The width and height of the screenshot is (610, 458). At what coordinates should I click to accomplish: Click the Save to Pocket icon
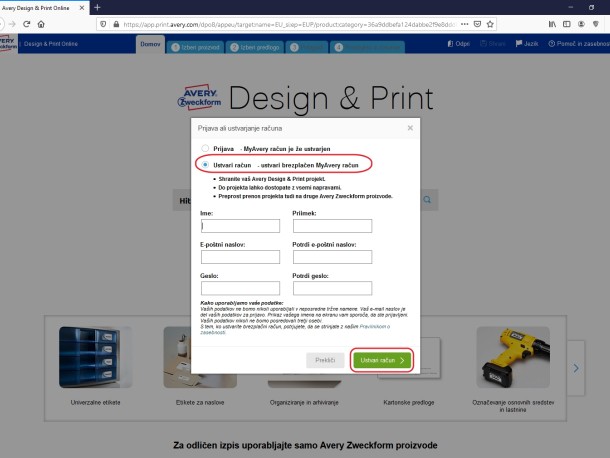(x=477, y=24)
